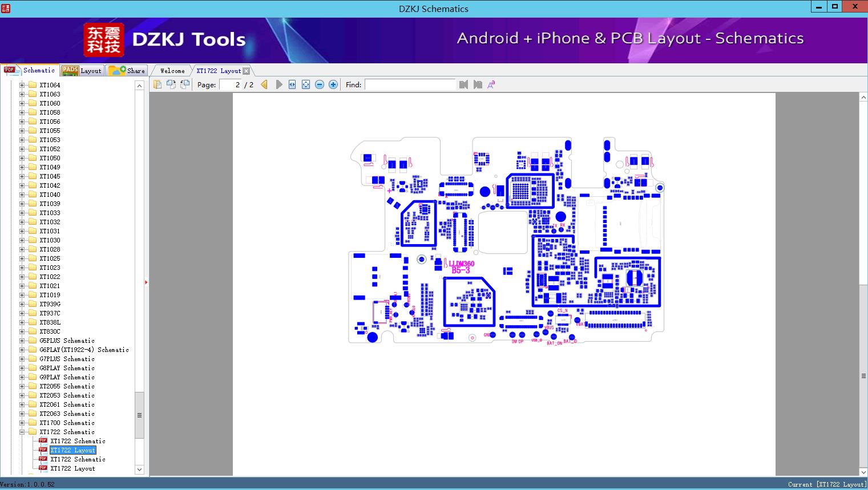
Task: Toggle match case search option icon
Action: point(491,84)
